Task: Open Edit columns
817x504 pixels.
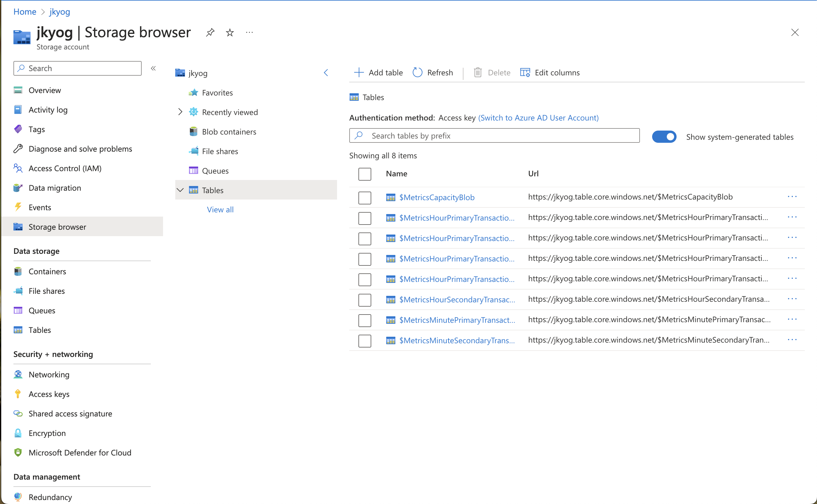Action: 550,72
